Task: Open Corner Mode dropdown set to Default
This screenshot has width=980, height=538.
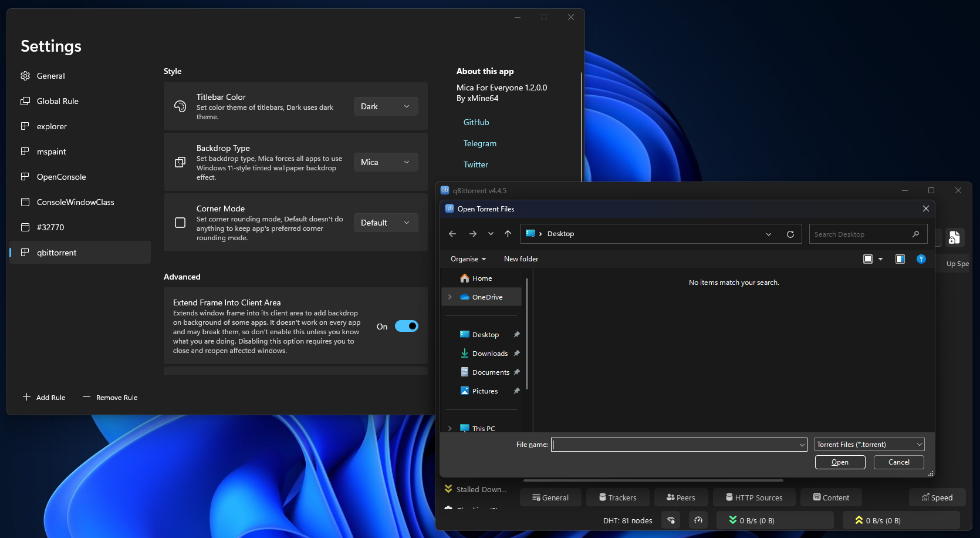Action: click(386, 223)
